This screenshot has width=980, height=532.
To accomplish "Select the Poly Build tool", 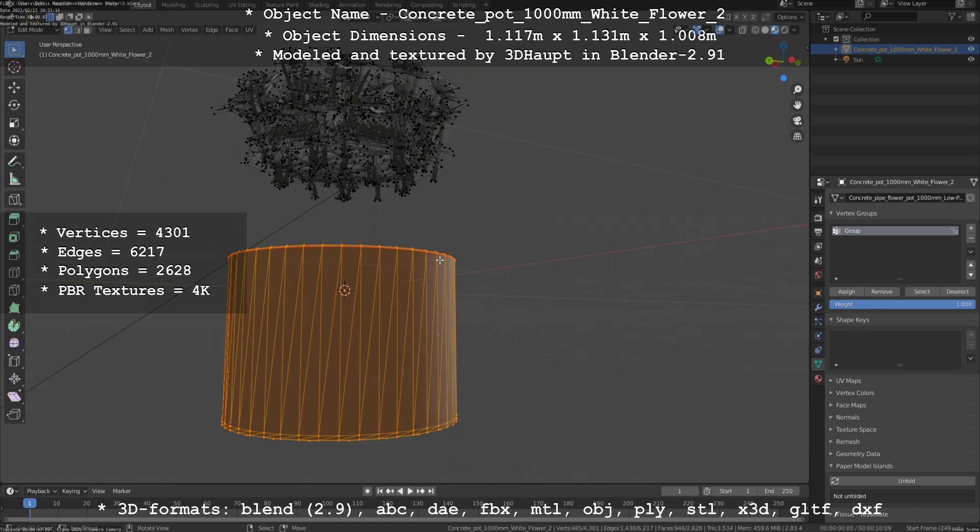I will pyautogui.click(x=15, y=308).
